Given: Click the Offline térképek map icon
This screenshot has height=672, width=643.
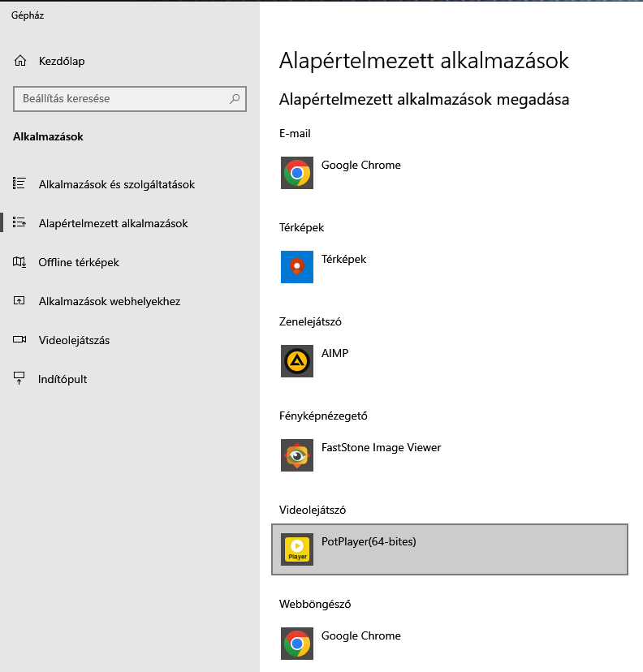Looking at the screenshot, I should pos(20,262).
